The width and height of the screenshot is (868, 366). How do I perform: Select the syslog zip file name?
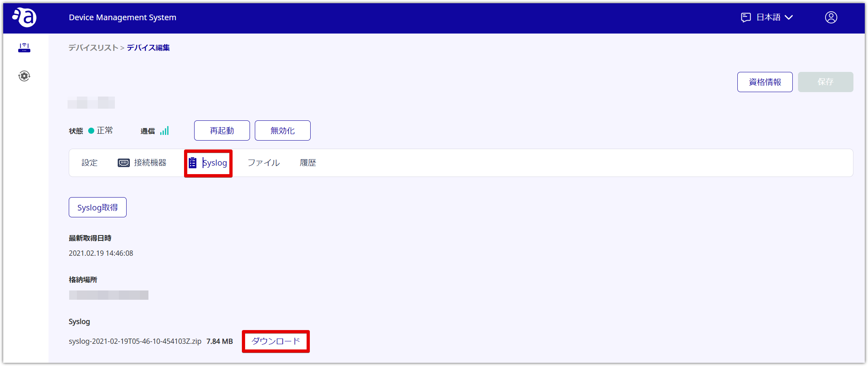coord(135,341)
